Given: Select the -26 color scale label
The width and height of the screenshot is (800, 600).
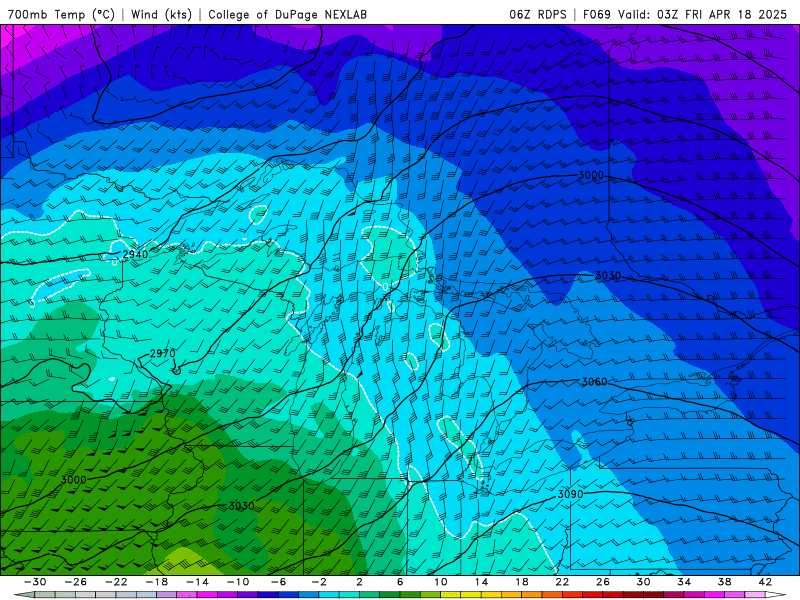Looking at the screenshot, I should [x=76, y=582].
